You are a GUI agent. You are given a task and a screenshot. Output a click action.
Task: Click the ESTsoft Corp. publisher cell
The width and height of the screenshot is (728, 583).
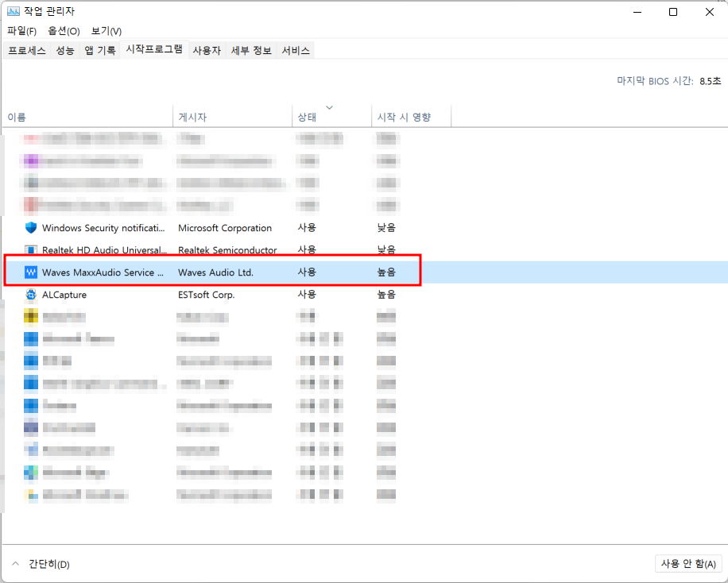206,295
